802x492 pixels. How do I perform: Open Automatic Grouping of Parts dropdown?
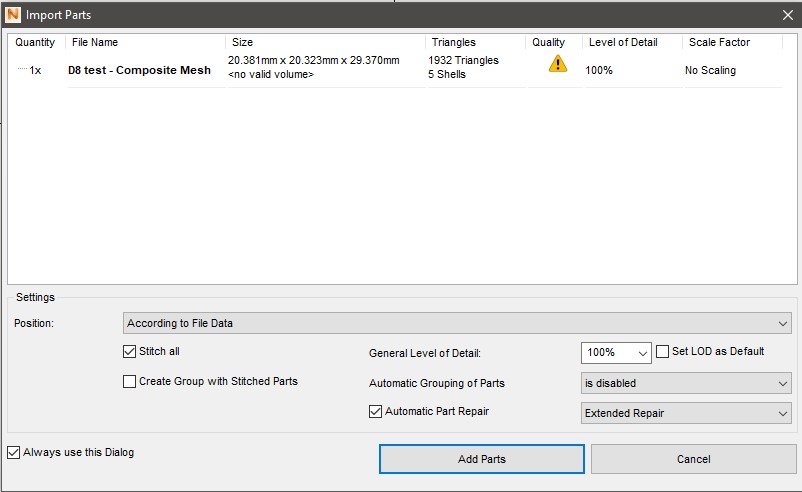(686, 383)
